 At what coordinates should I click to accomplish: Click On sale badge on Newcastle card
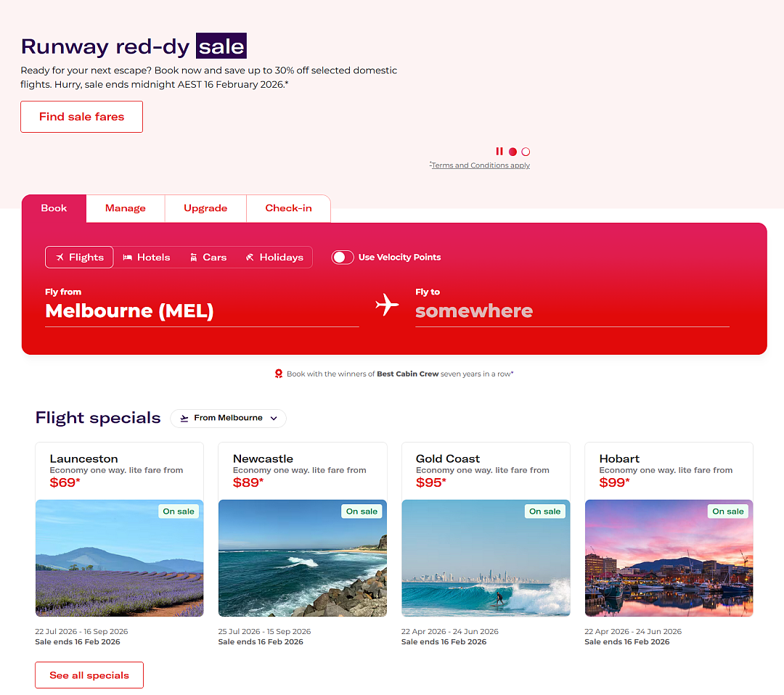[x=362, y=511]
